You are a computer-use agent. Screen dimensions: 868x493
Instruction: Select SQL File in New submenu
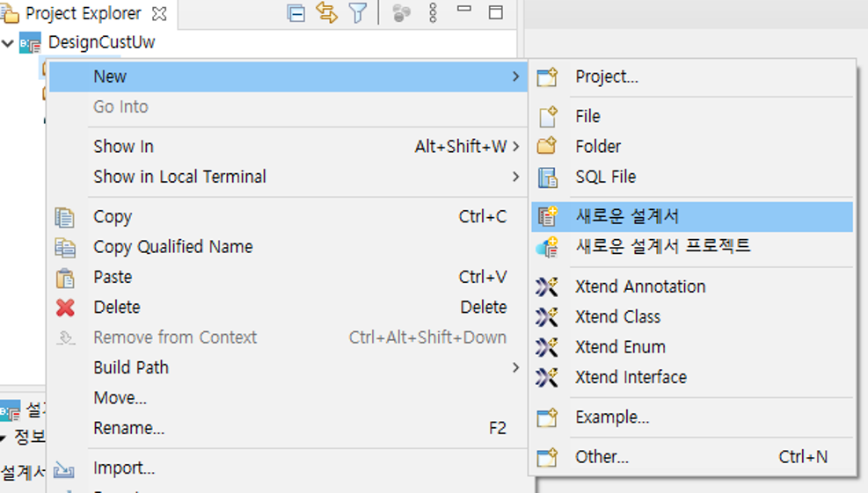coord(605,177)
